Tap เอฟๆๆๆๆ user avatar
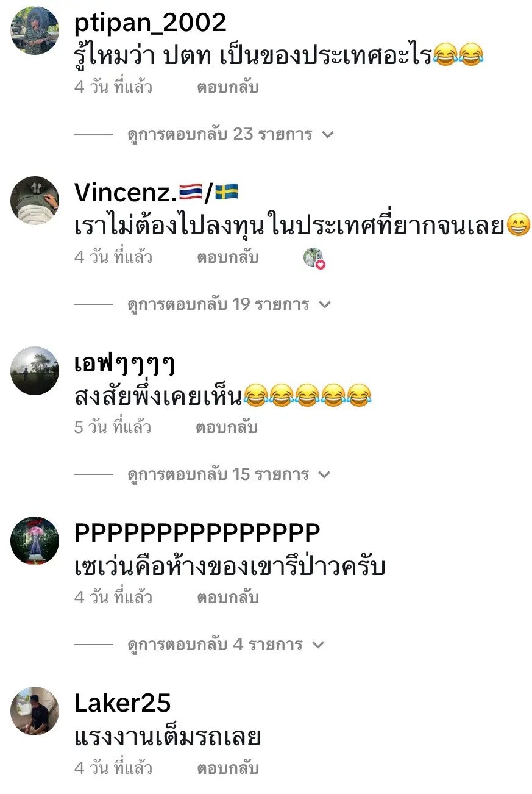Viewport: 532px width, 794px height. coord(35,371)
